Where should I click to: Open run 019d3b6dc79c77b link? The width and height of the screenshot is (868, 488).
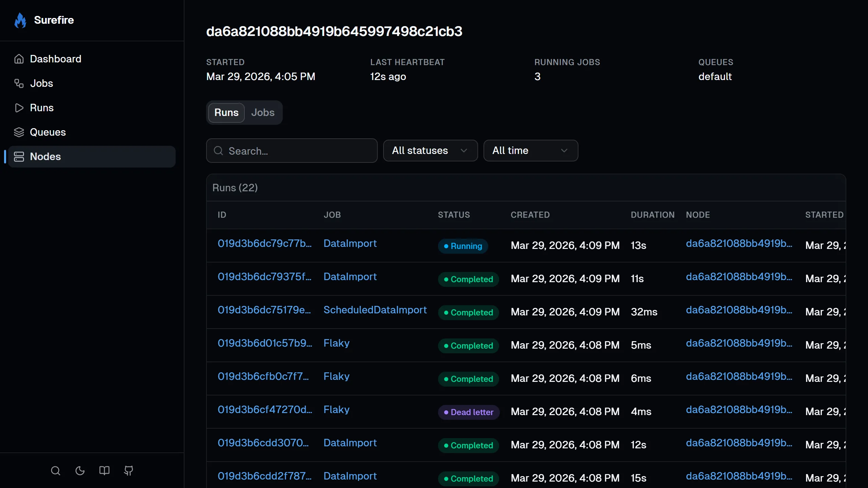click(x=264, y=243)
